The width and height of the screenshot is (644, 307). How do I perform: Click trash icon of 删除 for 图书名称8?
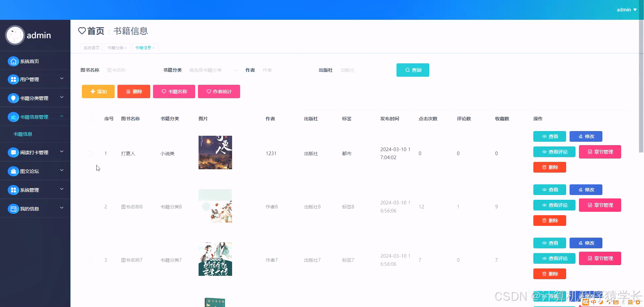tap(544, 221)
